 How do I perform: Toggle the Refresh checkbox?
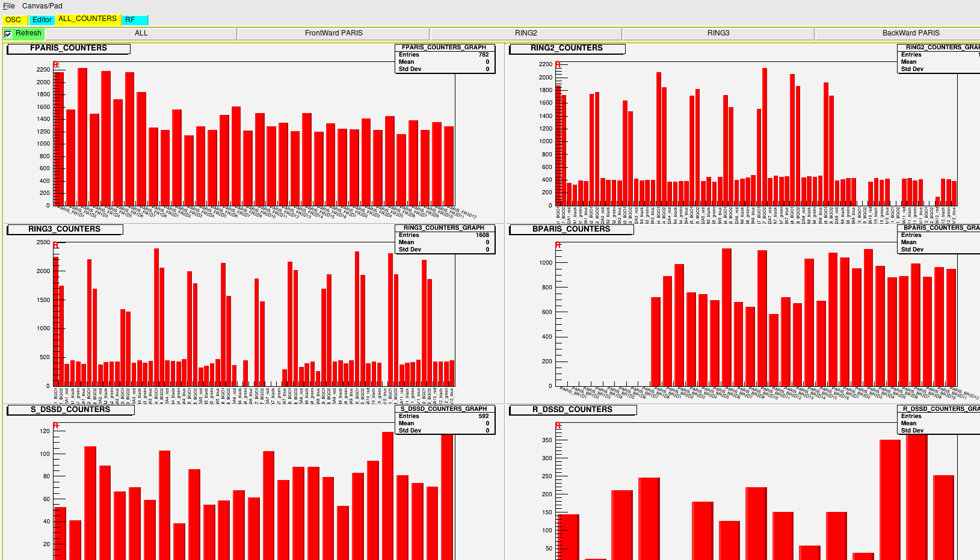[x=8, y=34]
